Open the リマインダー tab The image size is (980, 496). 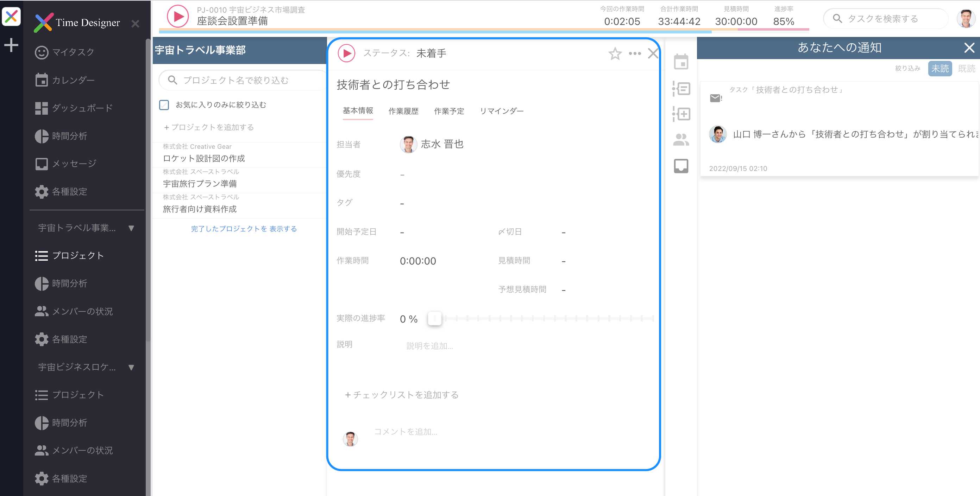502,111
